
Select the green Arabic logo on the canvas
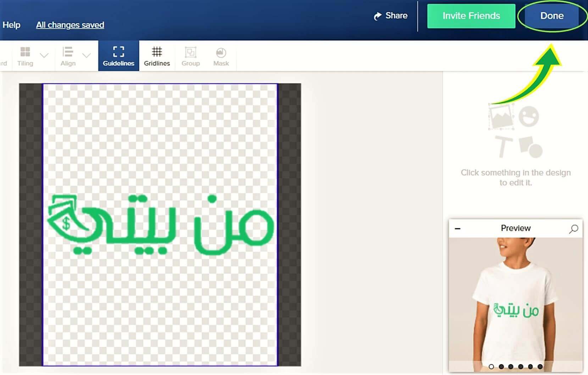tap(161, 224)
